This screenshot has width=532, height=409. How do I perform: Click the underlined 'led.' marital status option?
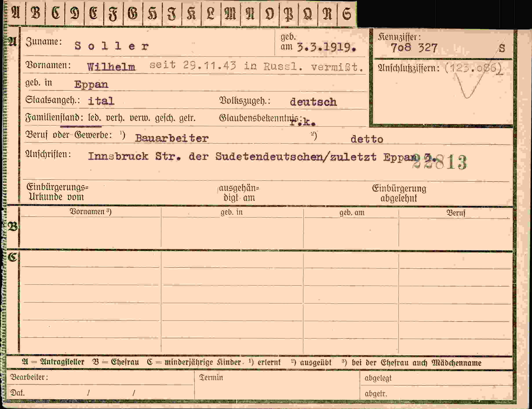[x=95, y=118]
